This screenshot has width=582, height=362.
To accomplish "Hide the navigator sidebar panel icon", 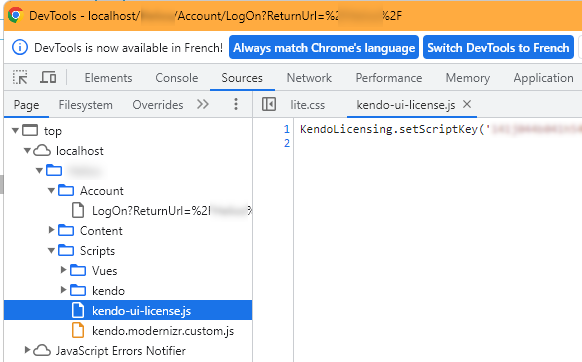I will pyautogui.click(x=269, y=104).
